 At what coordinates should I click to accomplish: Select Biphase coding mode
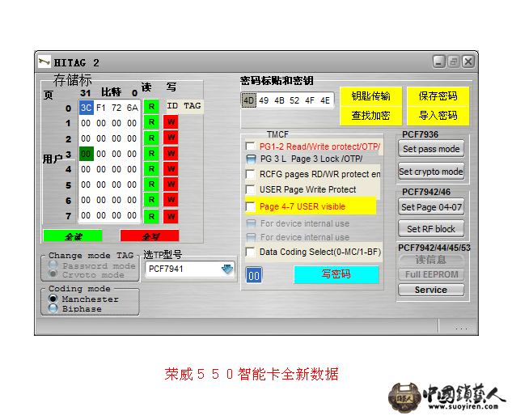pos(53,308)
